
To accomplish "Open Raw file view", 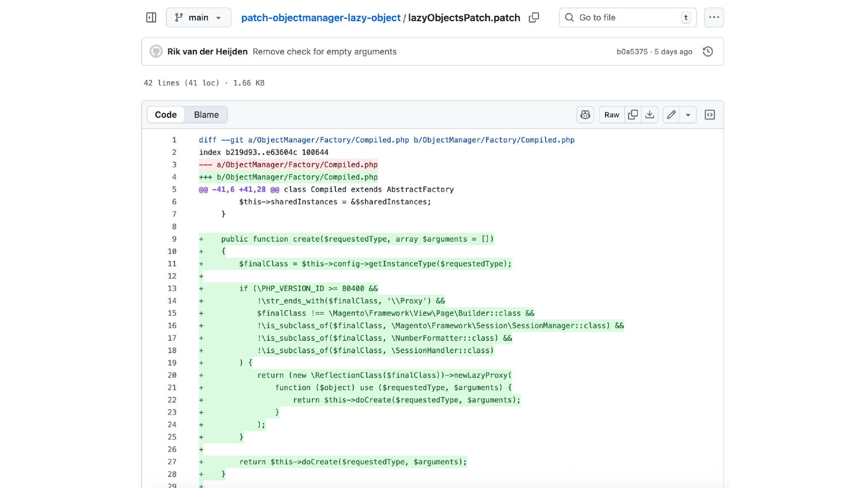I will (x=611, y=115).
